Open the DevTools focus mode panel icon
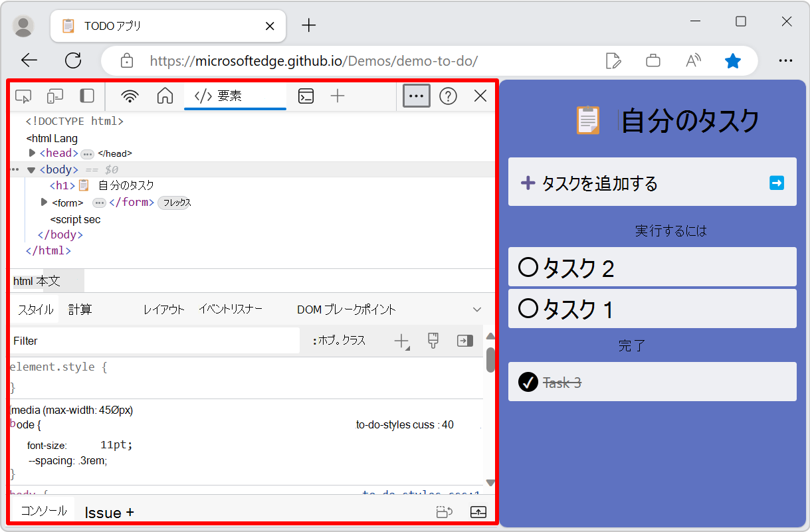This screenshot has width=810, height=532. tap(86, 96)
